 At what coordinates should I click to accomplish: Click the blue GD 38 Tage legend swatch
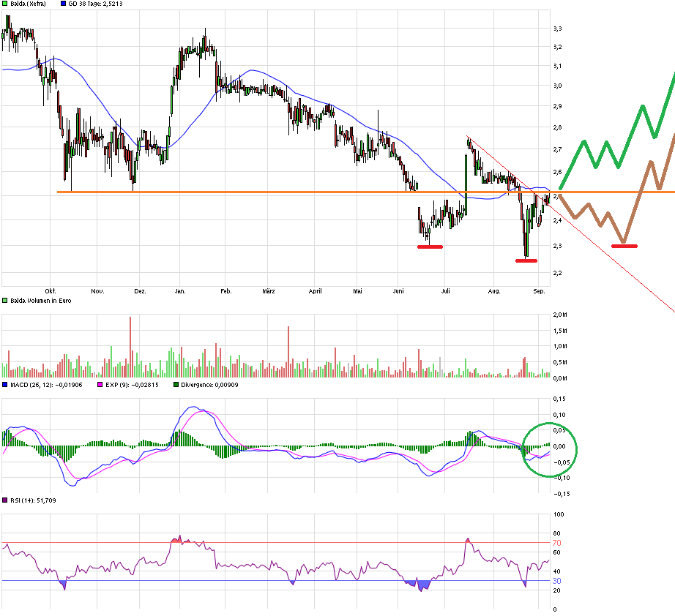tap(63, 4)
